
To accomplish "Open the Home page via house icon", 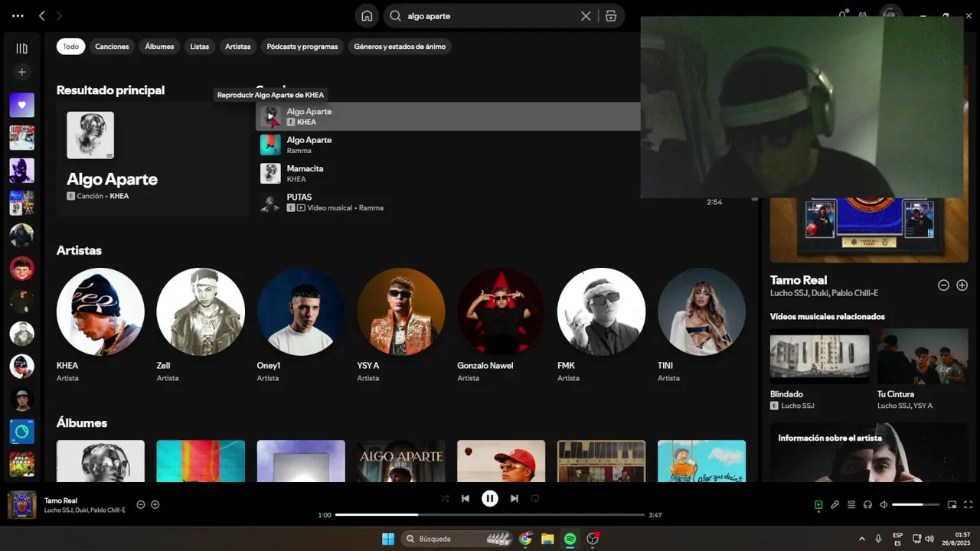I will (367, 16).
